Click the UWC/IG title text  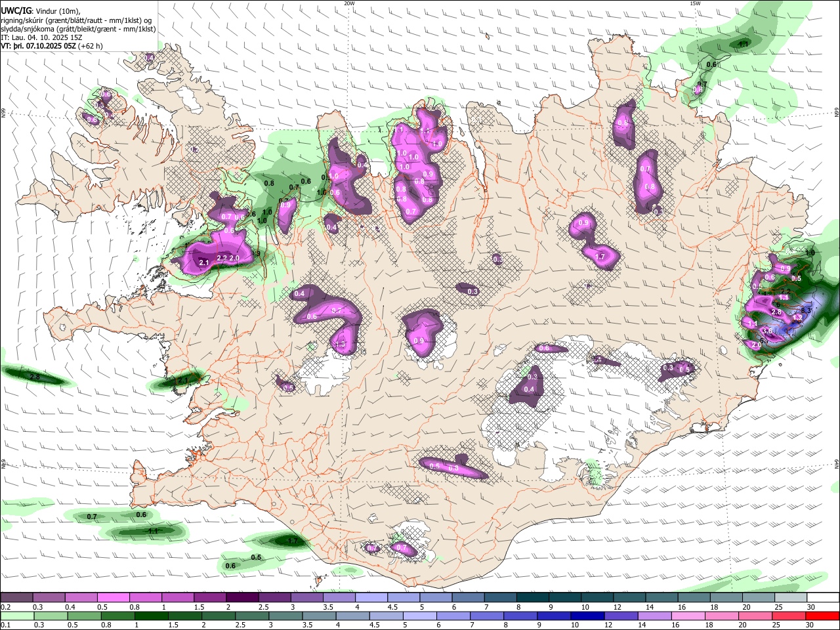point(15,10)
